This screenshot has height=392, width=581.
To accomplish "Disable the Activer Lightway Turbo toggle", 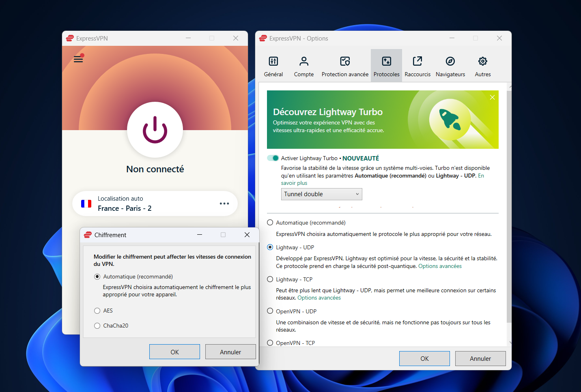I will coord(273,158).
